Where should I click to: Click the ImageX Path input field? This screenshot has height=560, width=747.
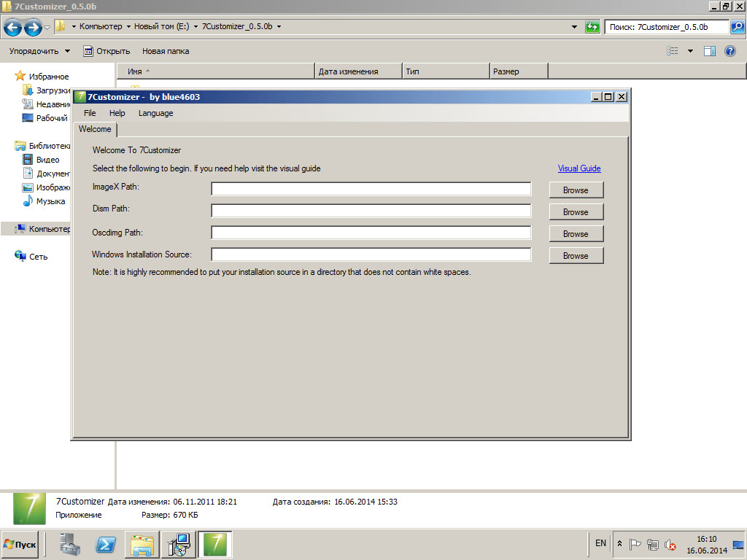coord(371,189)
